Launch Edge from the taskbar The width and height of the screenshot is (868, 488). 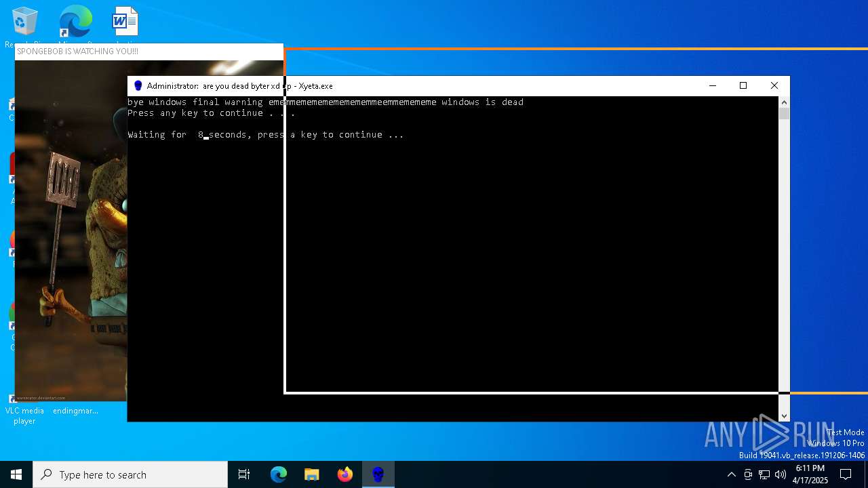point(279,474)
